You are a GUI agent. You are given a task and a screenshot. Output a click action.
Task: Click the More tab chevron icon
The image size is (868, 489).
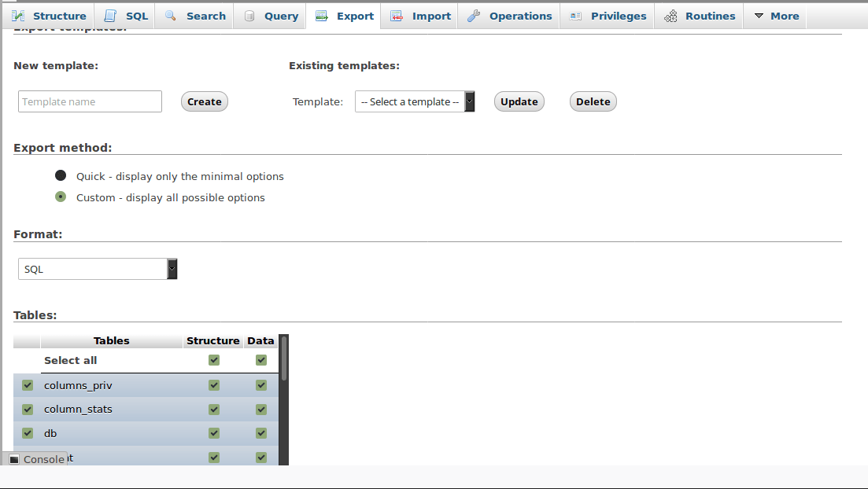coord(759,15)
